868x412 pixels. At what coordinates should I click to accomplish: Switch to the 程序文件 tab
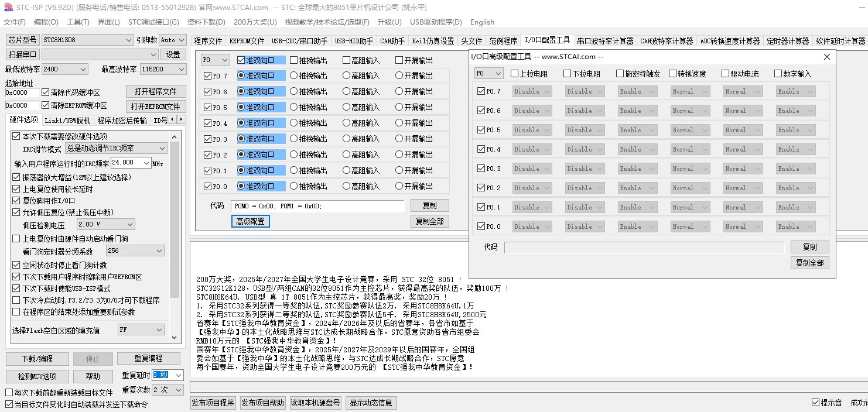coord(209,41)
